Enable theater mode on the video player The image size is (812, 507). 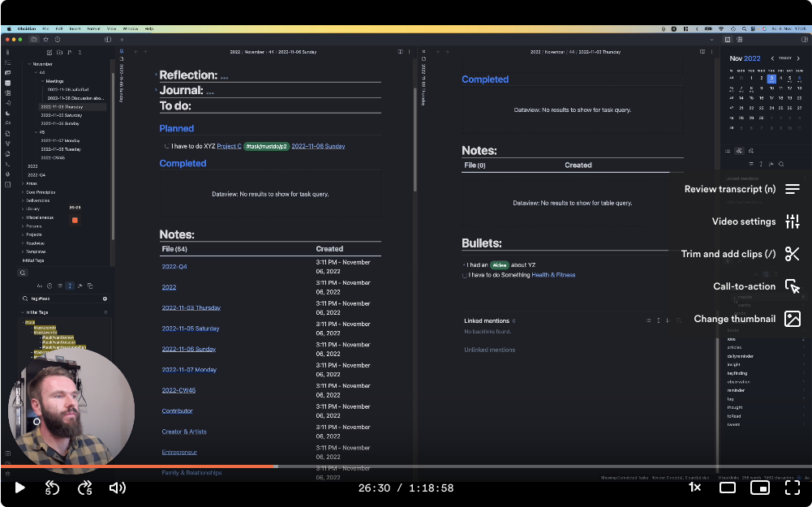pyautogui.click(x=728, y=488)
